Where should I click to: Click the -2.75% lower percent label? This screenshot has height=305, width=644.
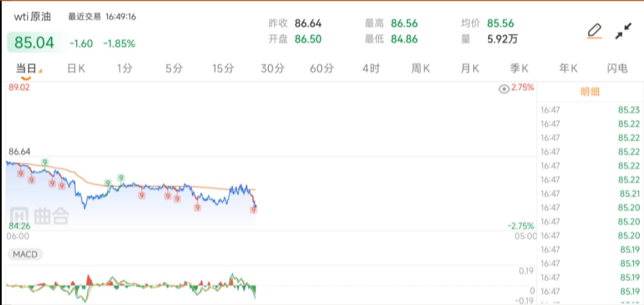[x=521, y=226]
